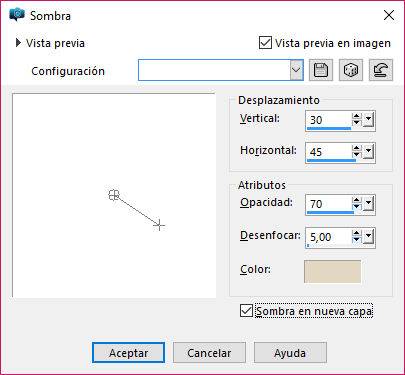Uncheck Sombra en nueva capa checkbox

tap(246, 311)
